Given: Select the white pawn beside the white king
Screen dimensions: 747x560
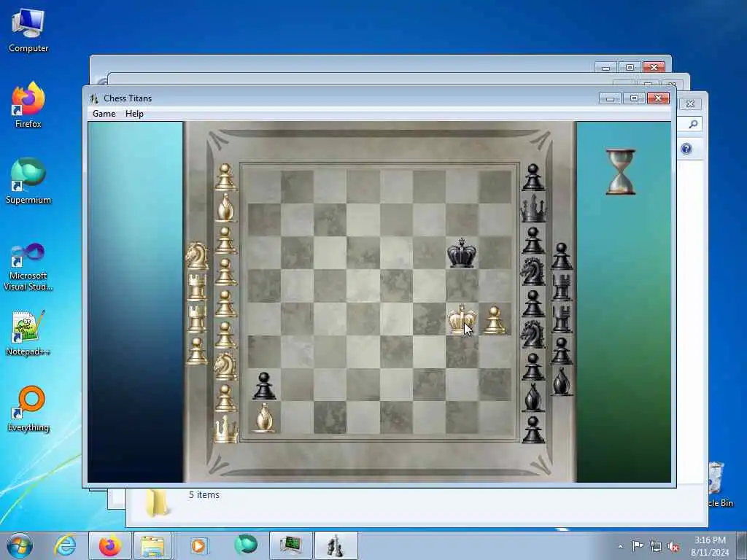Looking at the screenshot, I should click(495, 320).
